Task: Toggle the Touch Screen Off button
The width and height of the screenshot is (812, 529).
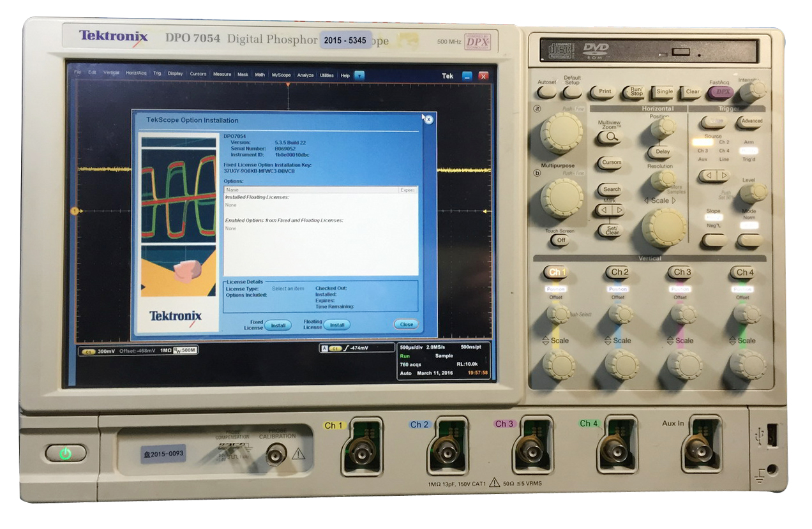Action: click(560, 241)
